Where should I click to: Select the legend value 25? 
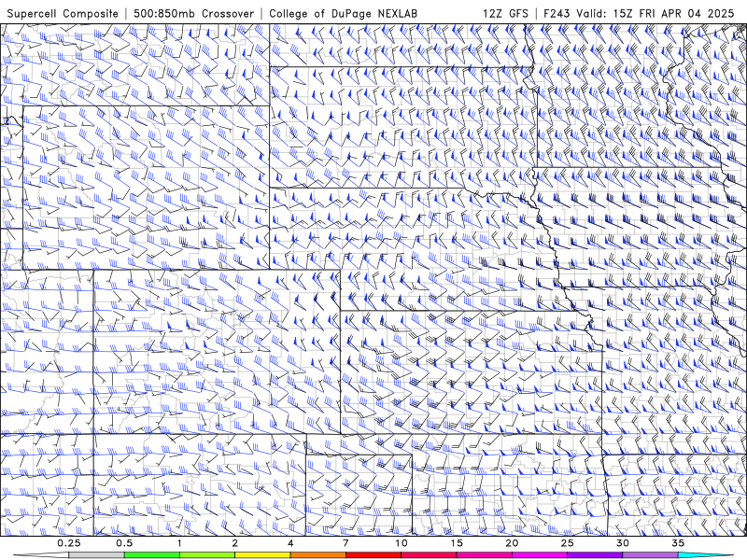[567, 543]
